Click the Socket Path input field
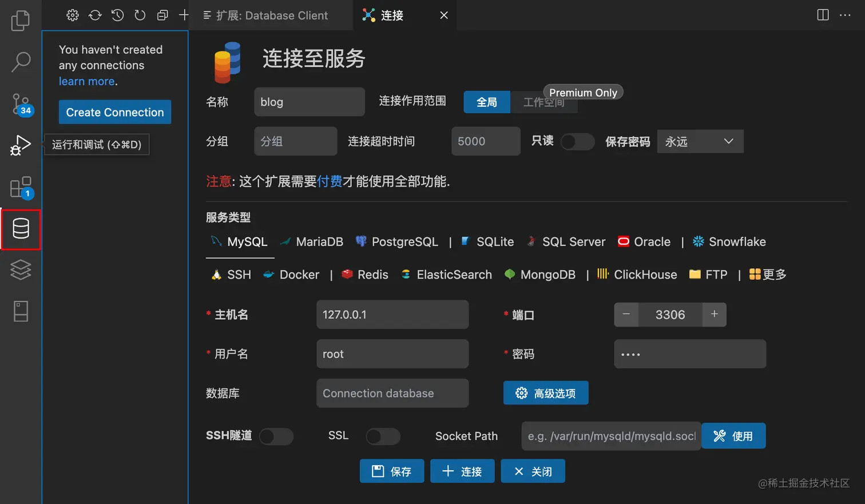 click(x=611, y=436)
